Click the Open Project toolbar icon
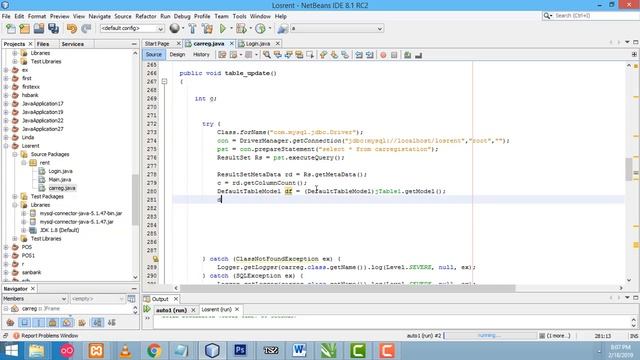 [39, 29]
